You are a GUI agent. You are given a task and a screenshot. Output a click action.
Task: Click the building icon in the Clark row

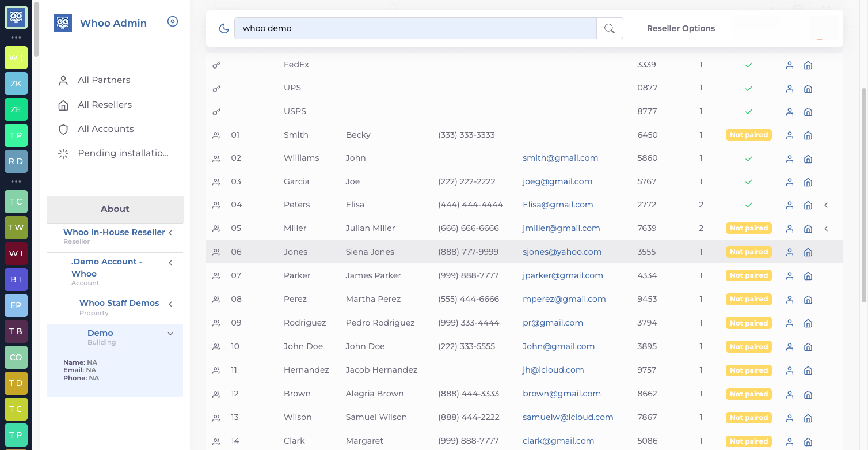click(x=808, y=441)
